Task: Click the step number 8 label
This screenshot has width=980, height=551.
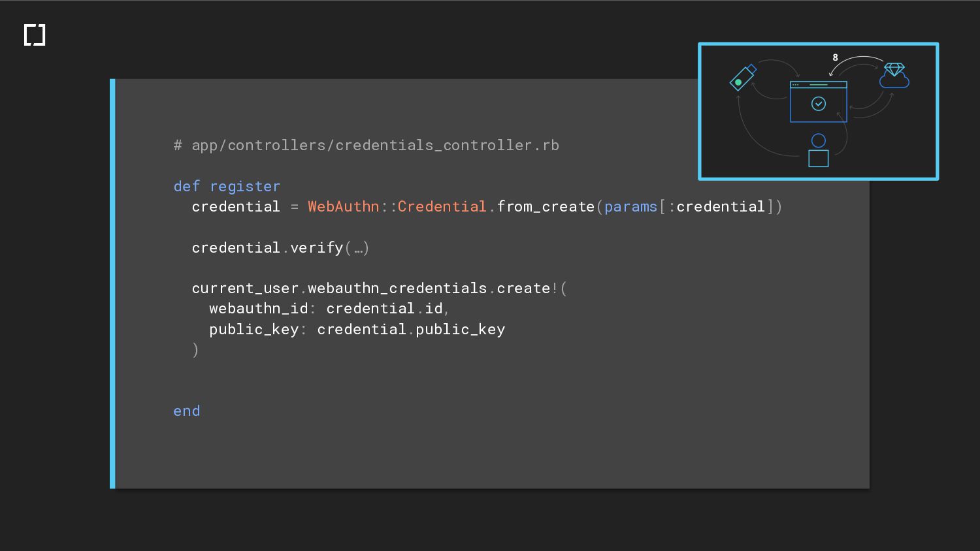Action: (835, 57)
